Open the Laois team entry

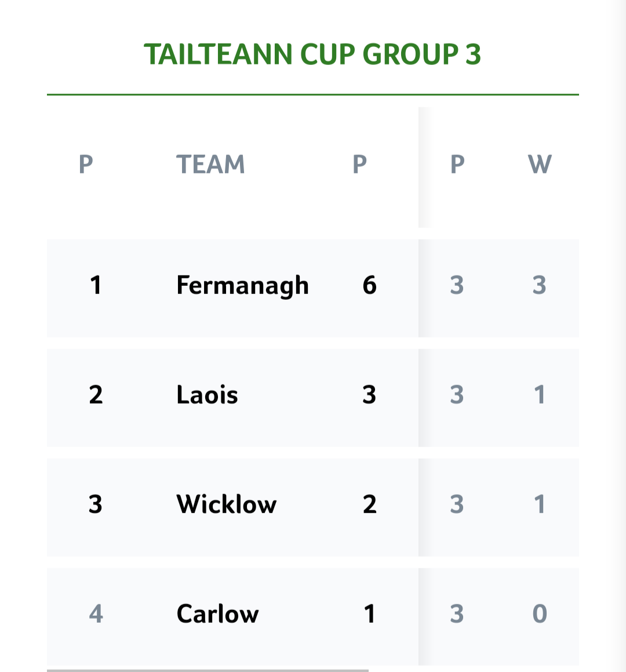pos(207,395)
